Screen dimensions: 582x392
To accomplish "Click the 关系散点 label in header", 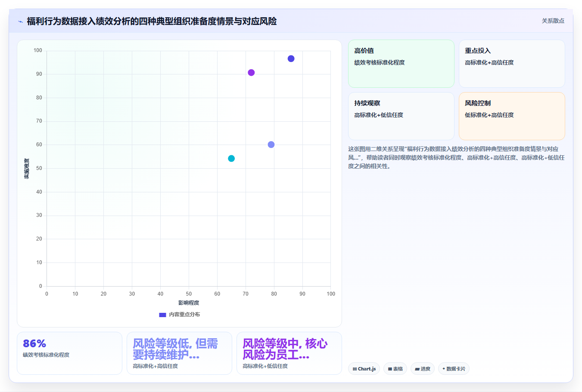I will coord(553,21).
